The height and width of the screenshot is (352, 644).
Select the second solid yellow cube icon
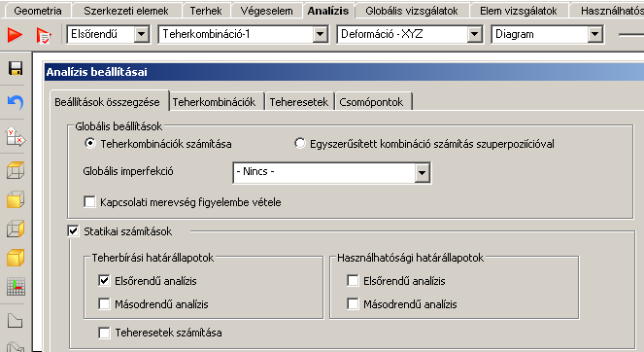[x=16, y=258]
